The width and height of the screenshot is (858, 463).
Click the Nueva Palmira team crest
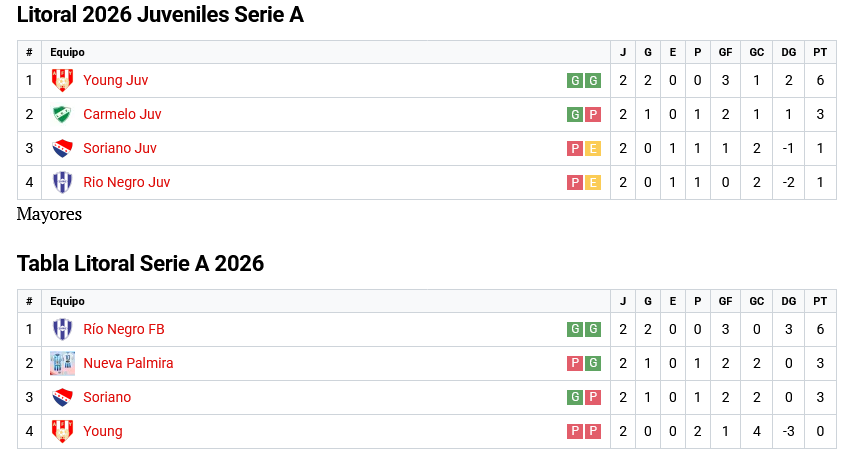tap(62, 364)
